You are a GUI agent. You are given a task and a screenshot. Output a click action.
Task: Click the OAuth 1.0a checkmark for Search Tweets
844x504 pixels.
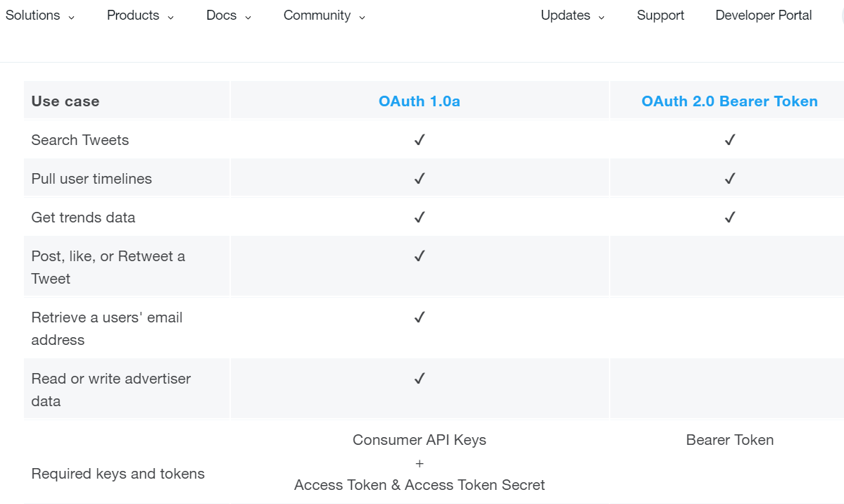(x=420, y=140)
